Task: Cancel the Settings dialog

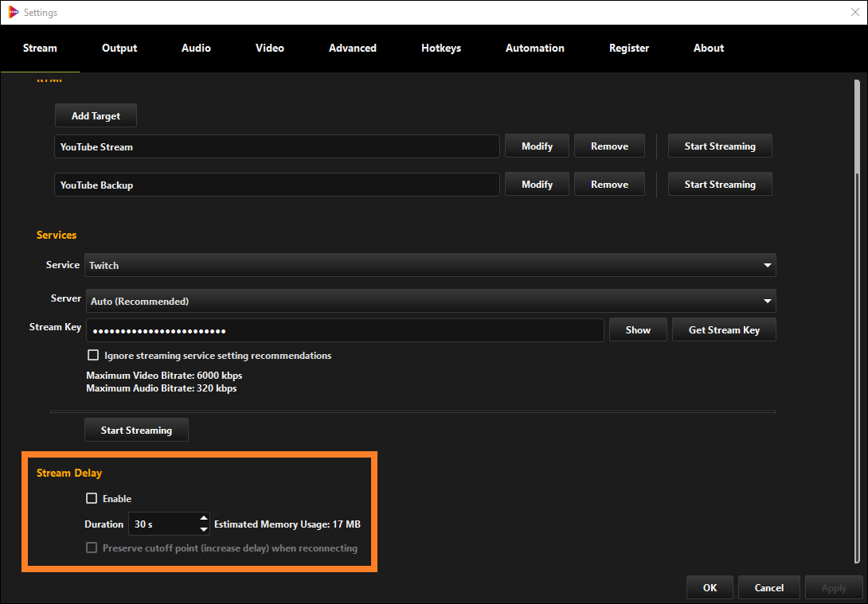Action: 769,588
